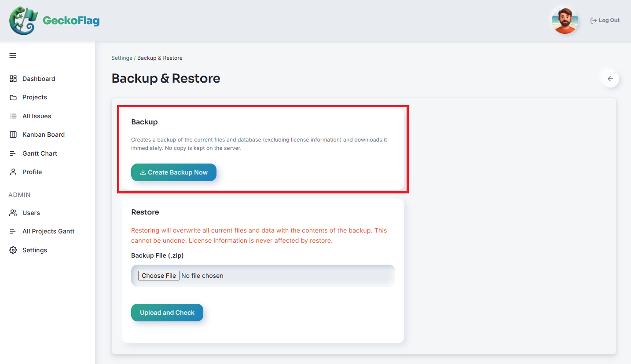
Task: Click the GeckoFlag gecko logo
Action: pos(24,21)
